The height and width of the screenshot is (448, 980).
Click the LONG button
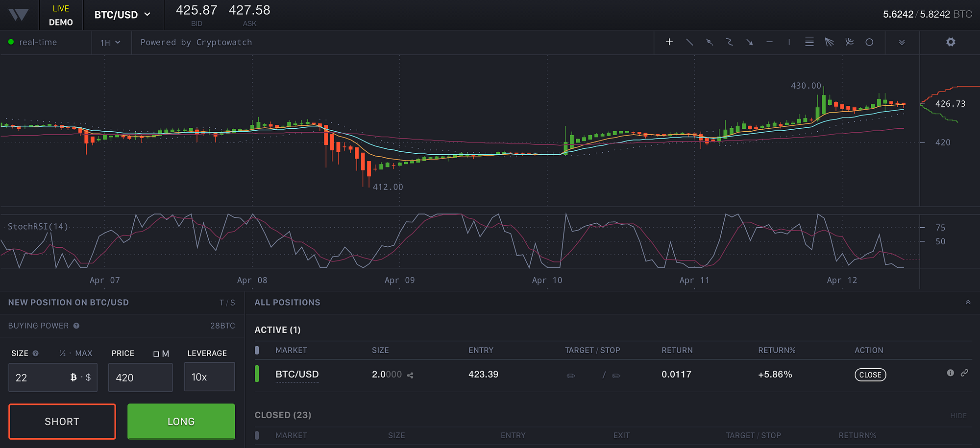pos(181,422)
